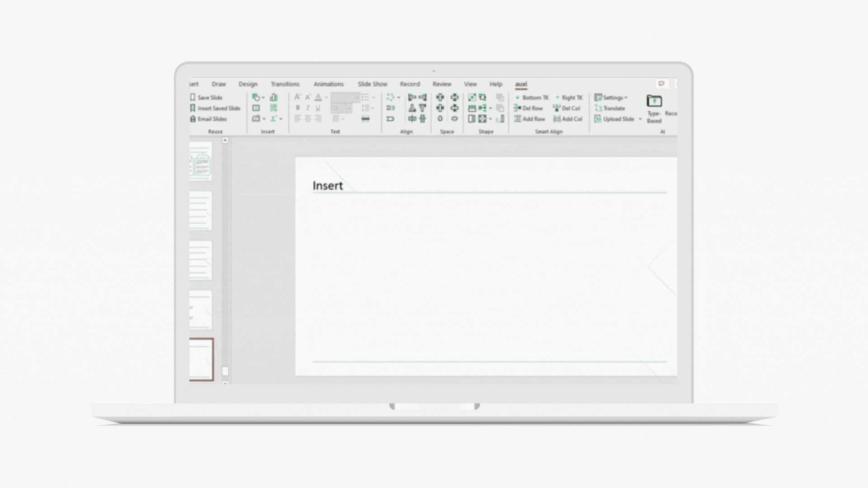Click the Email Slides lock icon
868x488 pixels.
point(193,119)
